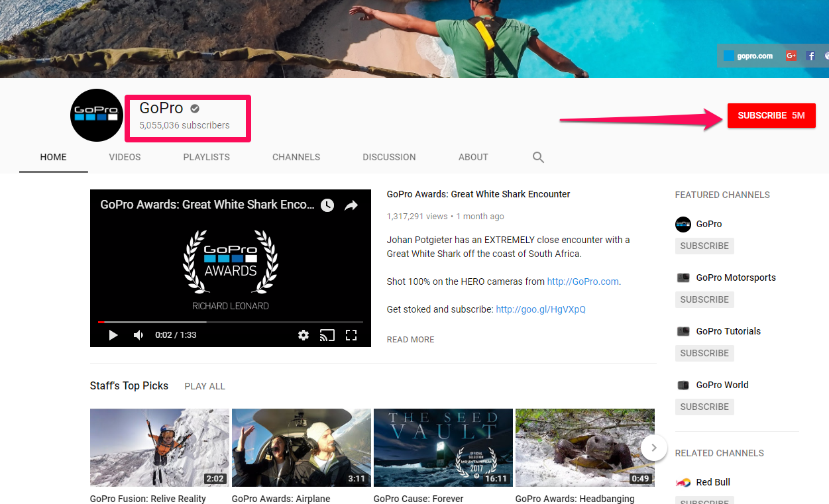This screenshot has width=829, height=504.
Task: Click the GoPro Tutorials channel name
Action: tap(728, 331)
